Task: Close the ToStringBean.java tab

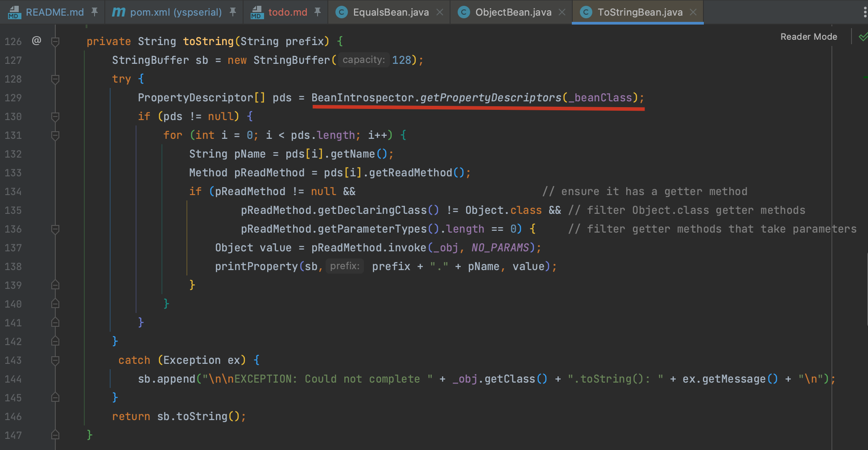Action: tap(693, 12)
